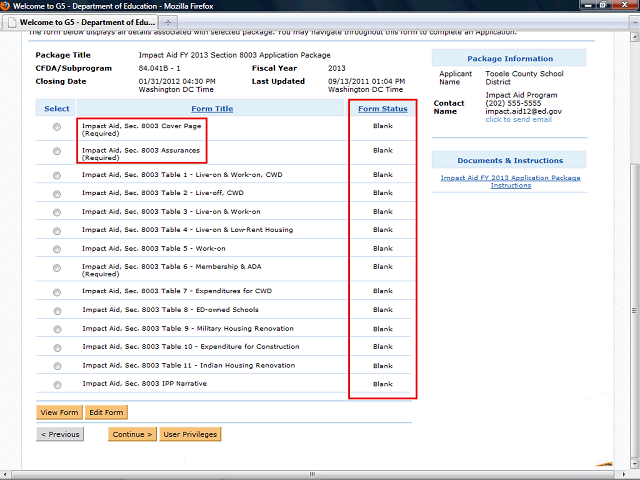Select radio for Table 4 Low-Rent Housing
The image size is (640, 480).
(x=57, y=231)
